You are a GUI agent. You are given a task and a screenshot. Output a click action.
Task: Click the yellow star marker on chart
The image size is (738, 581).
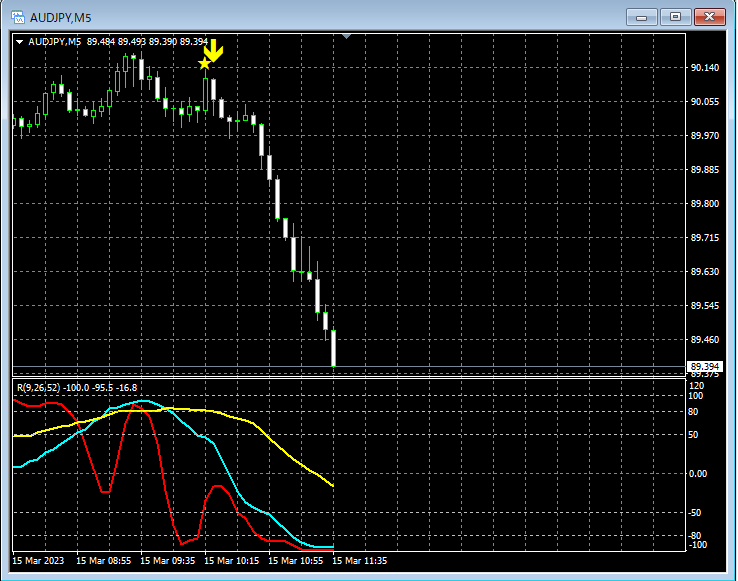(204, 64)
